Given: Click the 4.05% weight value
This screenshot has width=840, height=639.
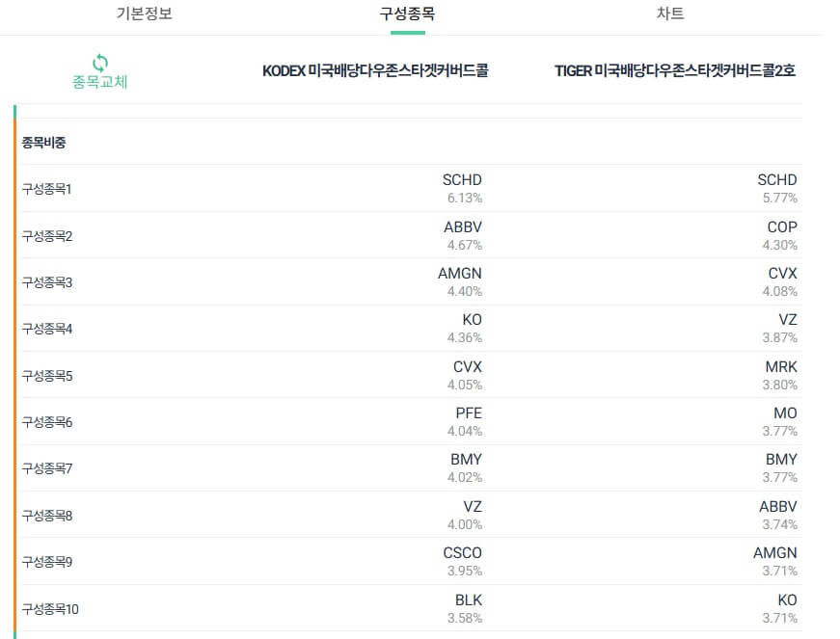Looking at the screenshot, I should pyautogui.click(x=465, y=385).
